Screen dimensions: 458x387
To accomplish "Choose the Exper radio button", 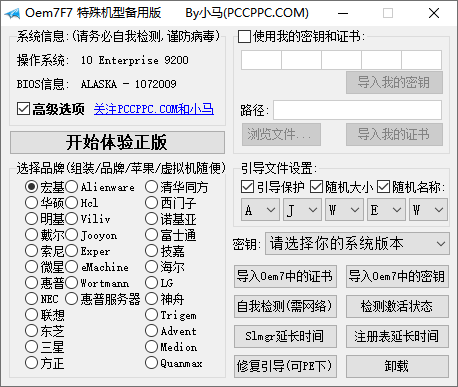I will (71, 251).
